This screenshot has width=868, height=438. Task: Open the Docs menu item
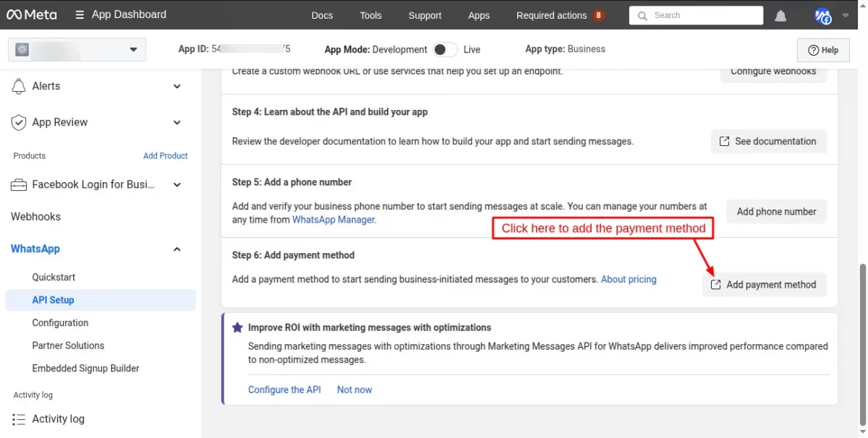(x=322, y=15)
